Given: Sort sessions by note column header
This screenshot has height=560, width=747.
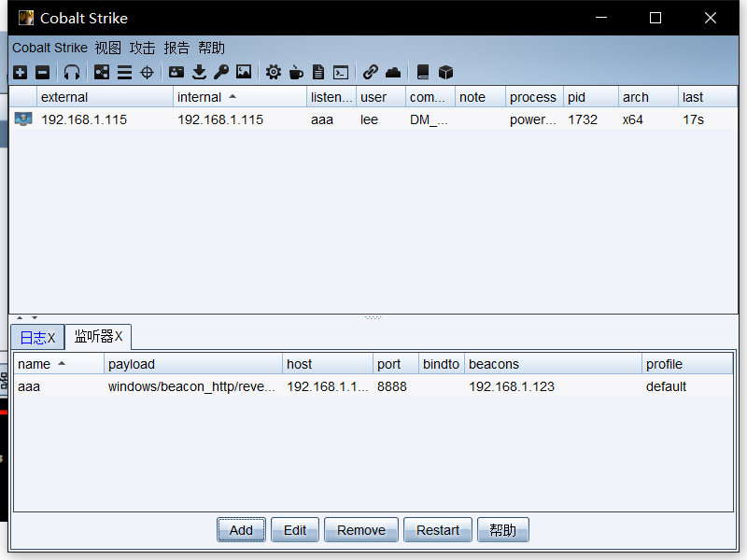Looking at the screenshot, I should [480, 97].
